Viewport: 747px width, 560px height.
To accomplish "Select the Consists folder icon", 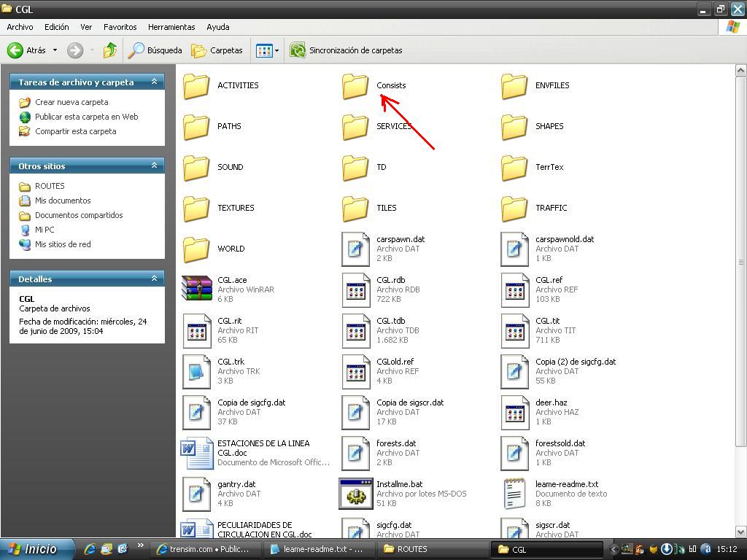I will click(355, 86).
